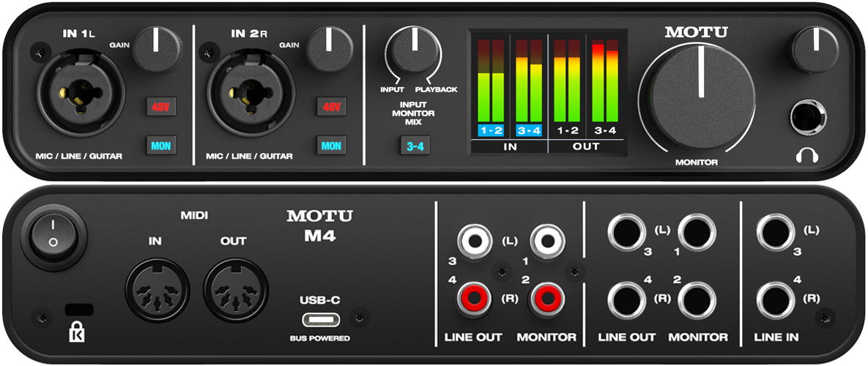Click the OUT 1-2 level meter on the display
Screen dimensions: 868x366
566,81
